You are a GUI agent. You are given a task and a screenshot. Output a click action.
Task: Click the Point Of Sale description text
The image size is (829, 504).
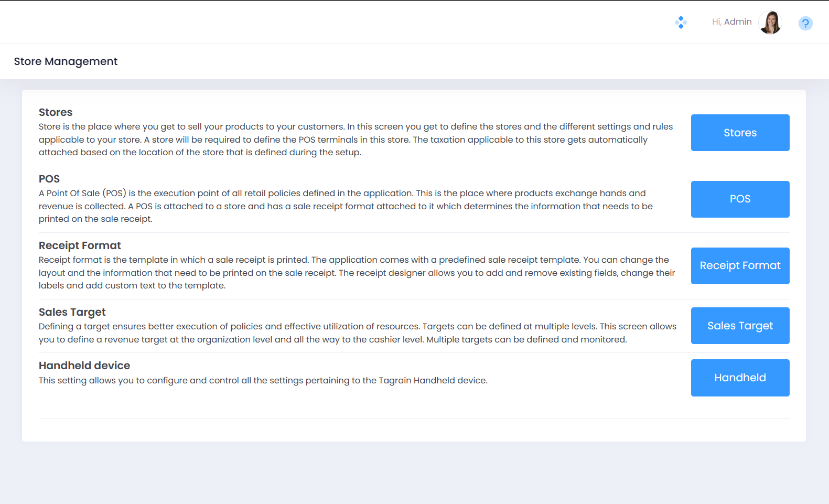click(x=346, y=206)
